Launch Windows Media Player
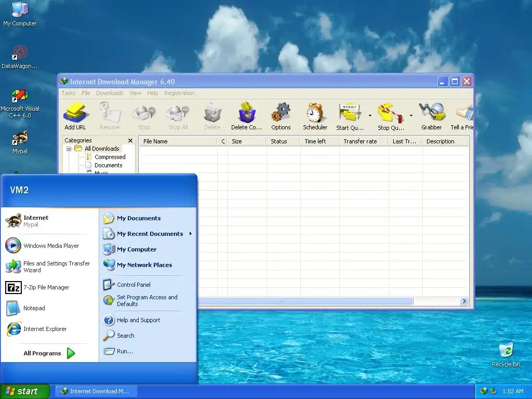532x399 pixels. [49, 246]
